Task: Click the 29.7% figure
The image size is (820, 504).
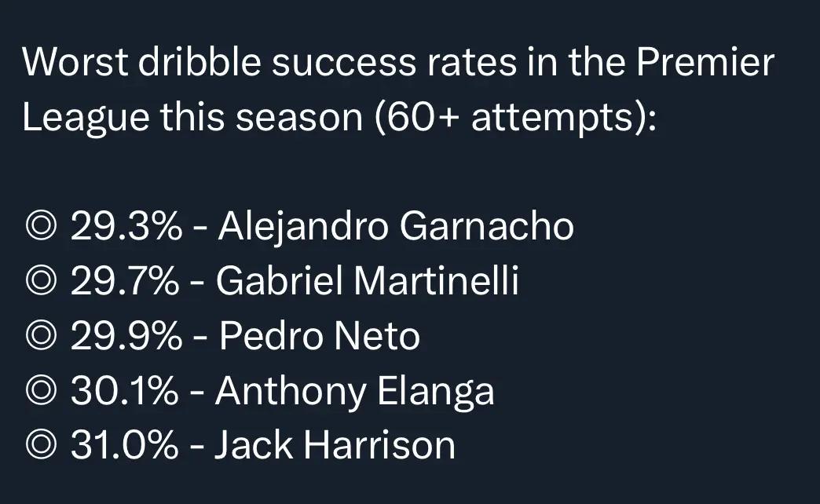Action: 124,281
